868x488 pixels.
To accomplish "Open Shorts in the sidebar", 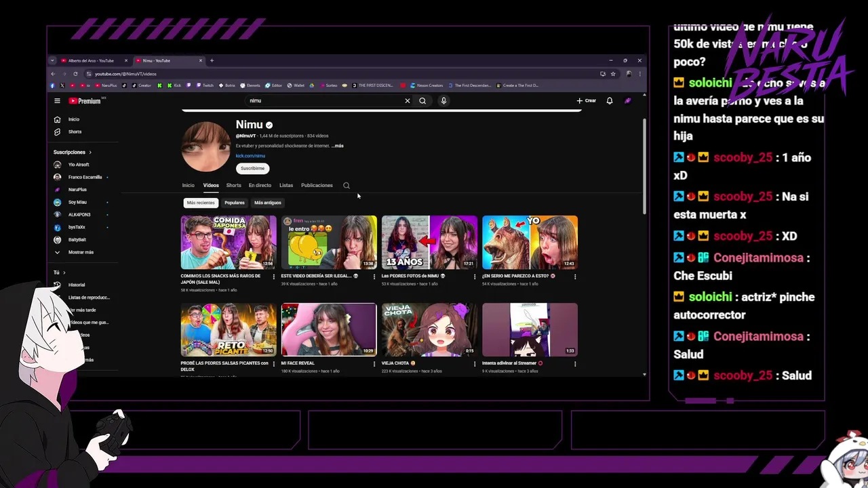I will tap(75, 131).
